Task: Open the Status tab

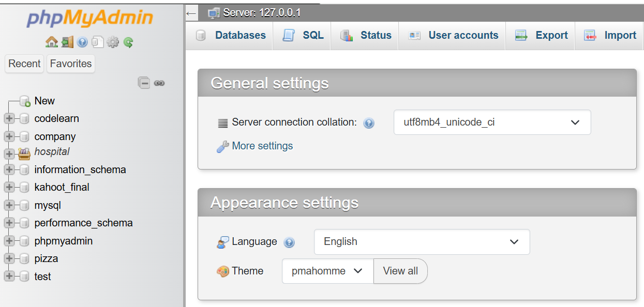Action: click(365, 36)
